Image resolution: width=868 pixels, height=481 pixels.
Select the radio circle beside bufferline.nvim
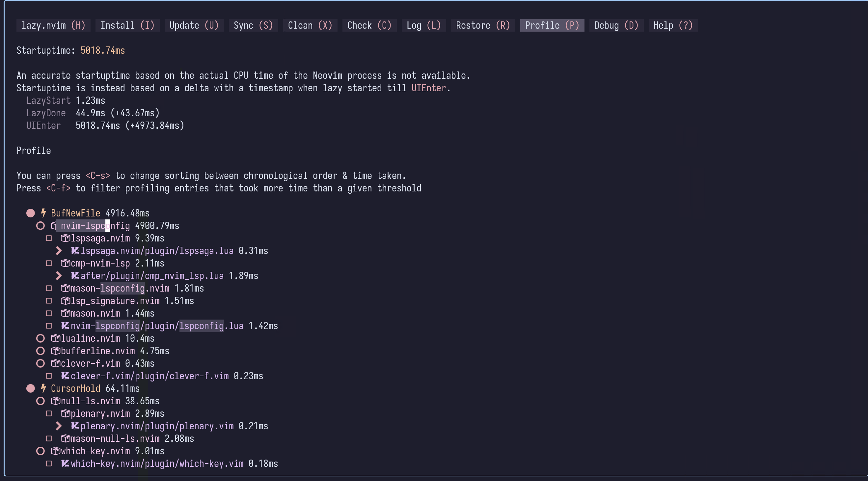click(x=41, y=351)
